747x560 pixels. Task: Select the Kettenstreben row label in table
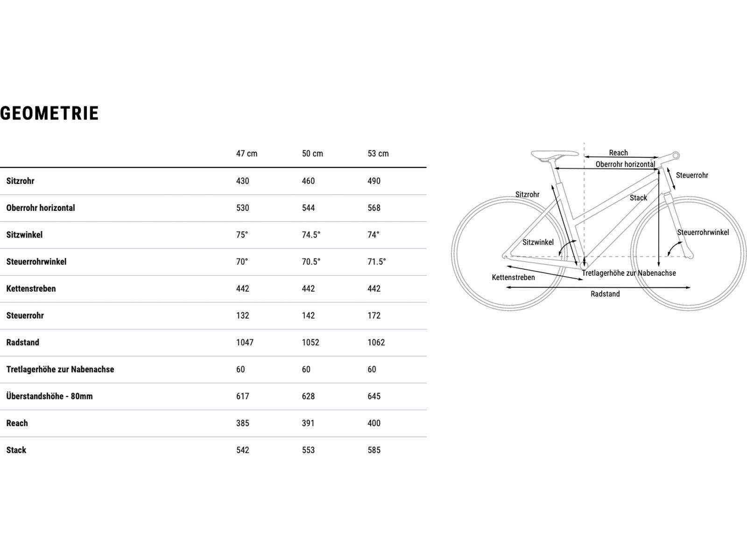pyautogui.click(x=31, y=289)
